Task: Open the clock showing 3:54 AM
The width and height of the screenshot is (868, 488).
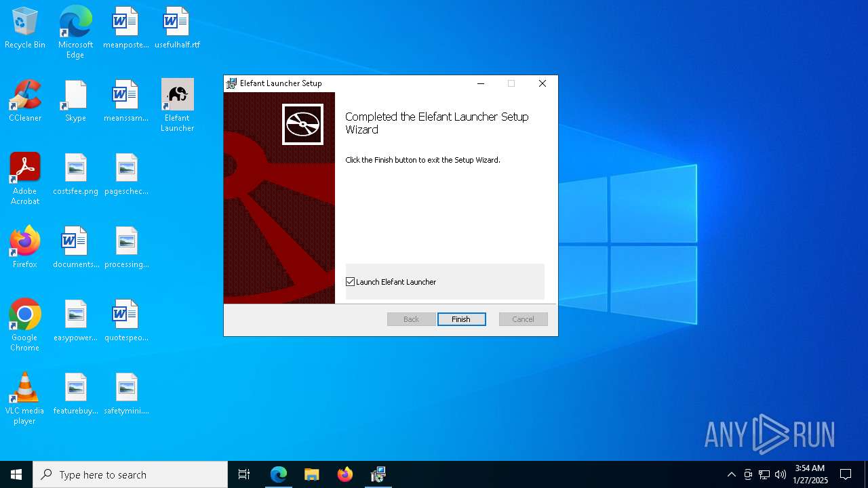Action: pos(810,474)
